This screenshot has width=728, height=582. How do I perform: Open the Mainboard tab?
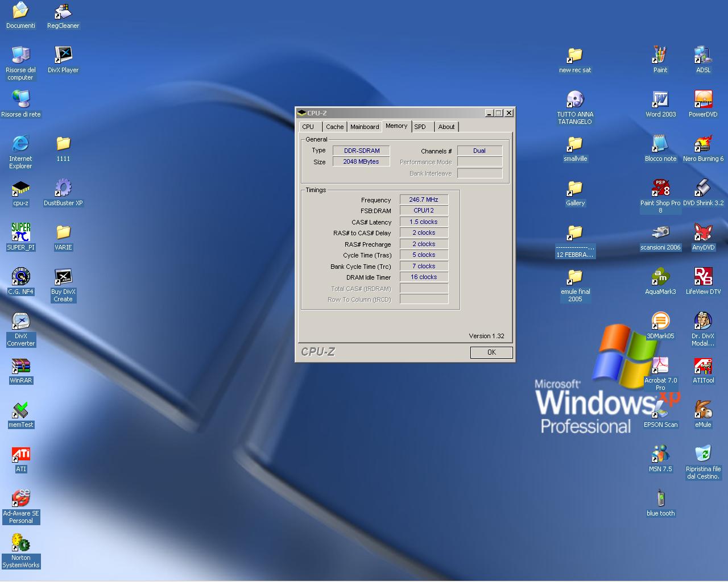pos(365,127)
